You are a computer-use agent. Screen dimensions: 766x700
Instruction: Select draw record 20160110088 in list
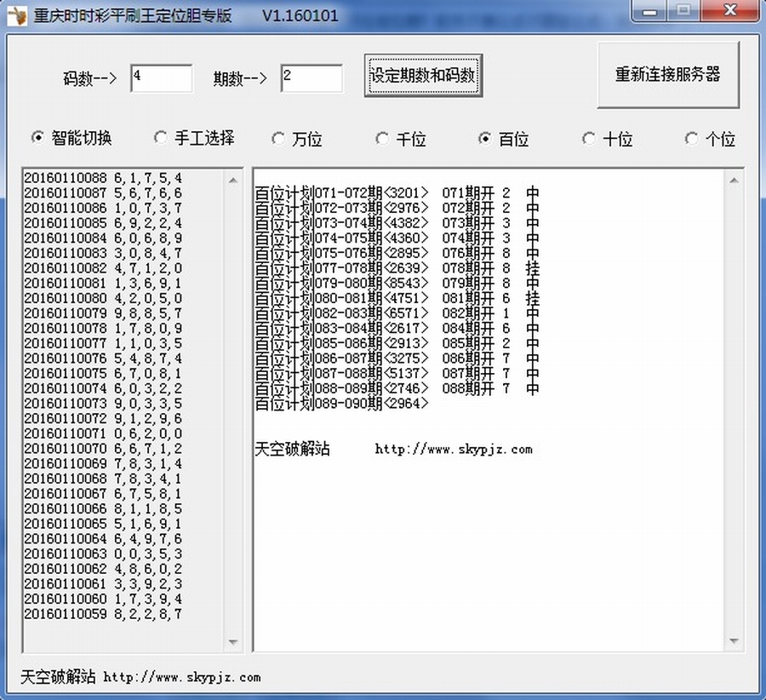pyautogui.click(x=102, y=178)
